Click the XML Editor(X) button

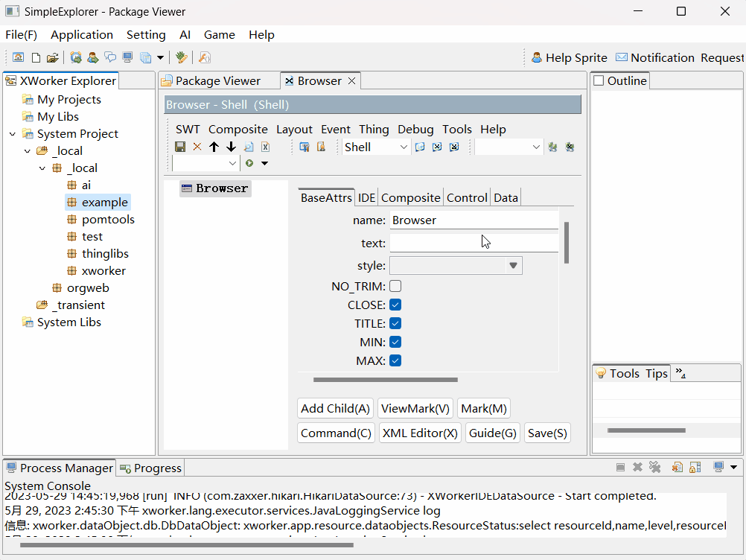point(420,433)
